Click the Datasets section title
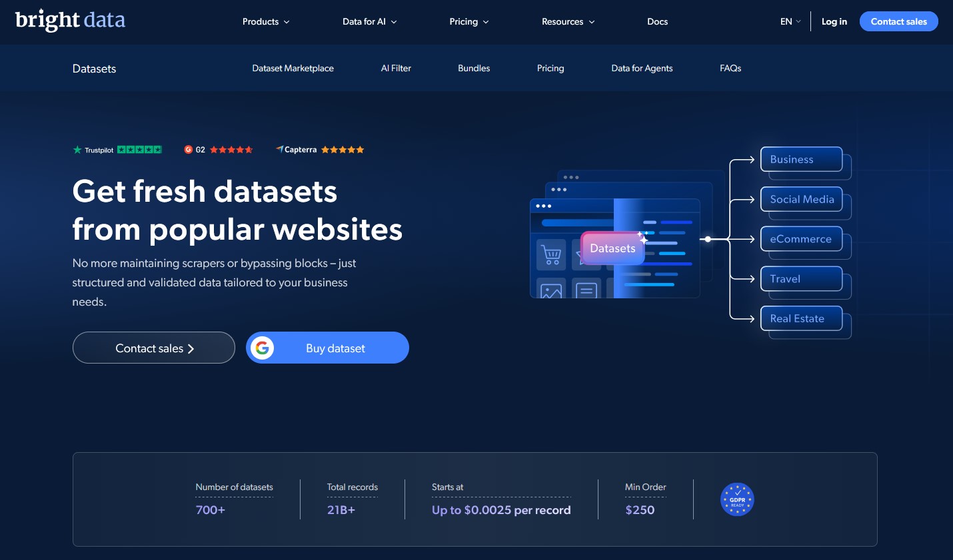Screen dimensions: 953x560 tap(94, 69)
